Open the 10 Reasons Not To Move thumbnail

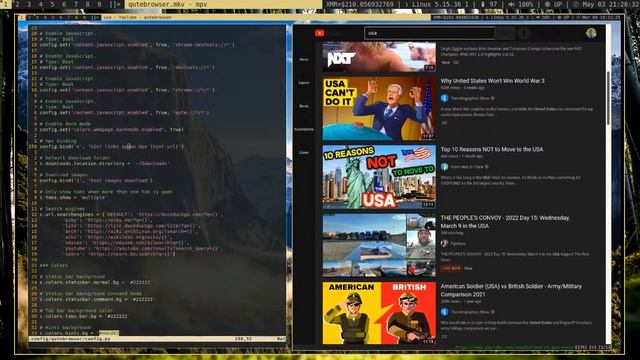point(379,177)
